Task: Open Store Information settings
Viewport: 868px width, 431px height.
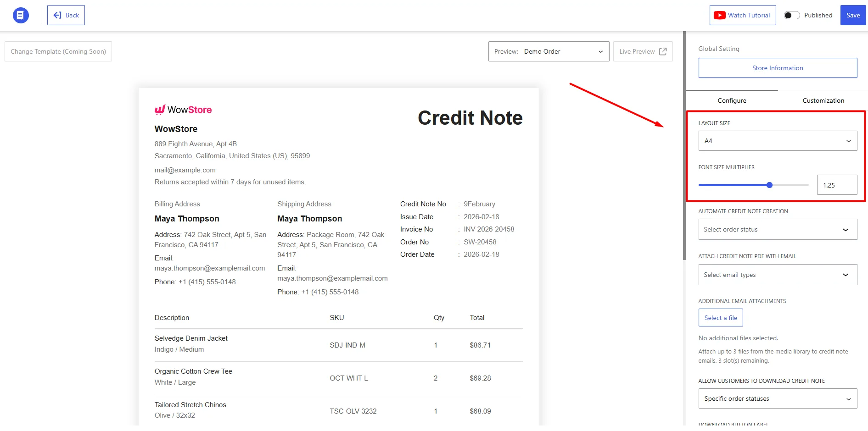Action: (x=778, y=68)
